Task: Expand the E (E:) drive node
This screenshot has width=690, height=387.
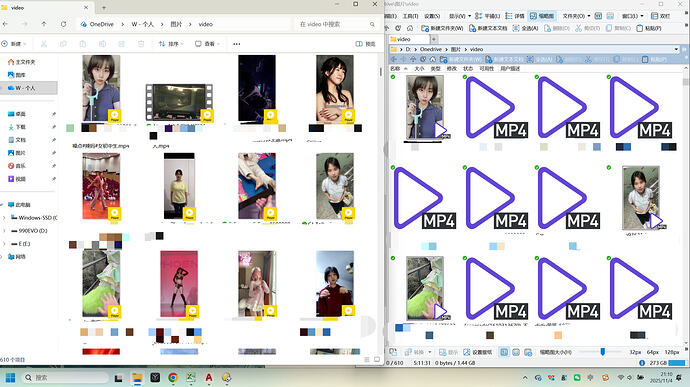Action: (4, 243)
